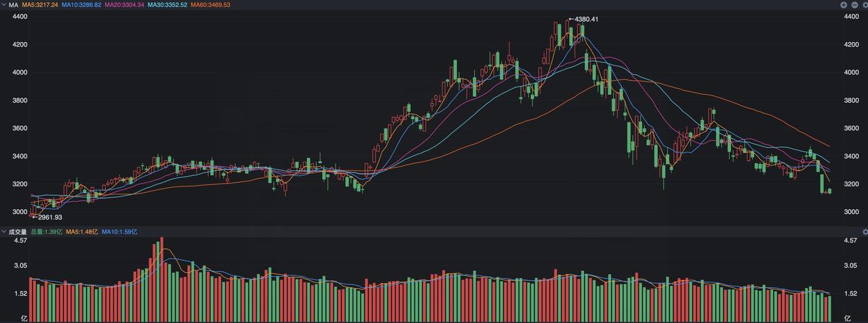Open the 成交量 indicator selector label
Viewport: 868px width, 323px height.
[x=17, y=232]
